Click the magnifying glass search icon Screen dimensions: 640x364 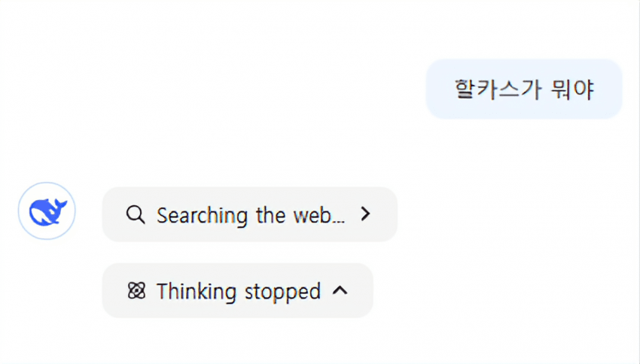136,215
